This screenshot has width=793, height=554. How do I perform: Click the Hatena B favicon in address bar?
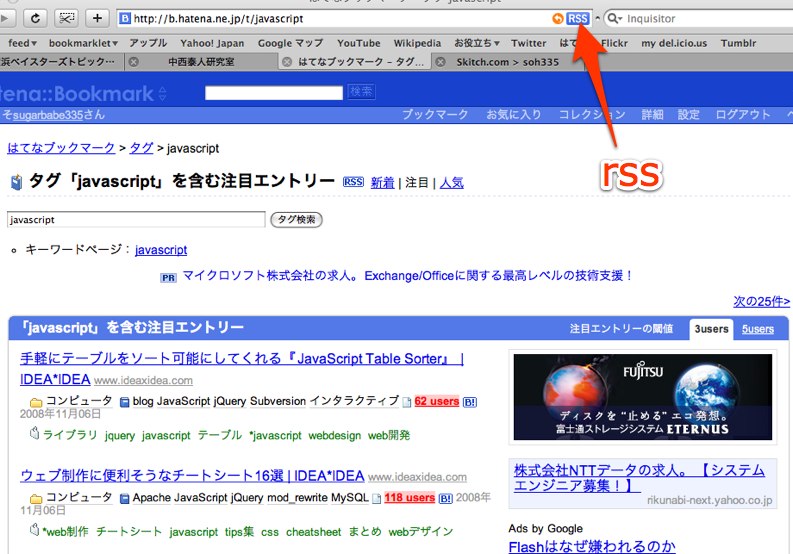click(x=124, y=19)
